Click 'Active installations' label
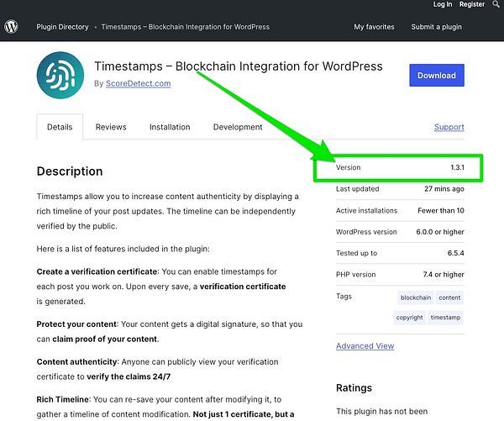 (x=367, y=210)
